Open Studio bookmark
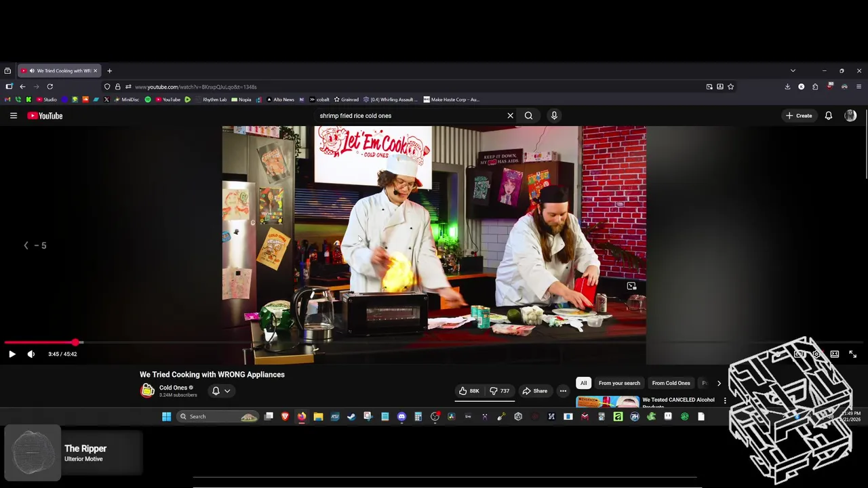Screen dimensions: 868x488 click(47, 100)
